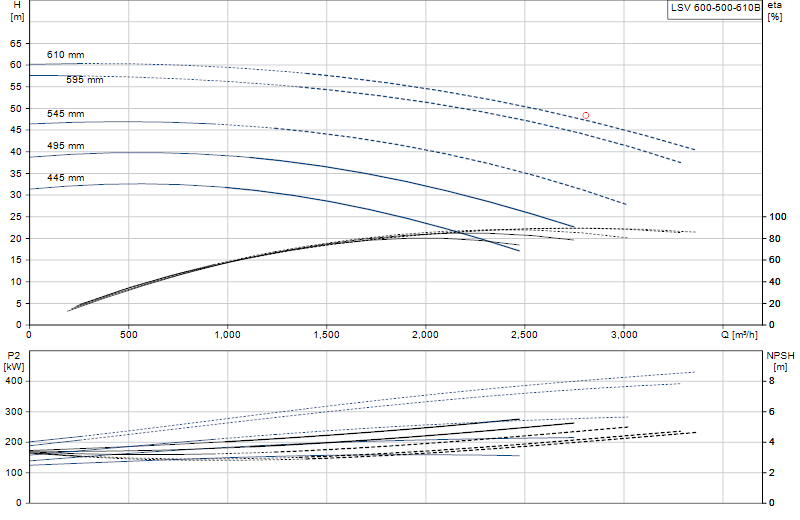Click the 200 value on P2 axis

tap(14, 442)
